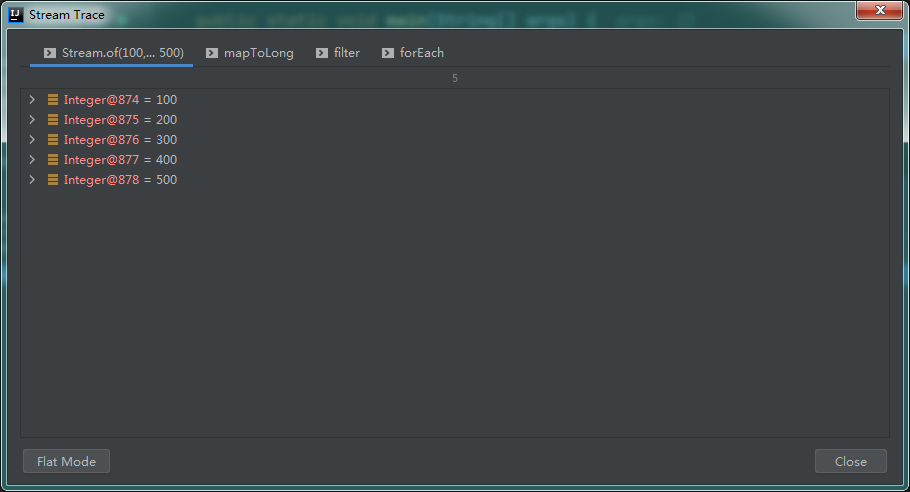
Task: Select the filter tab
Action: pyautogui.click(x=338, y=53)
